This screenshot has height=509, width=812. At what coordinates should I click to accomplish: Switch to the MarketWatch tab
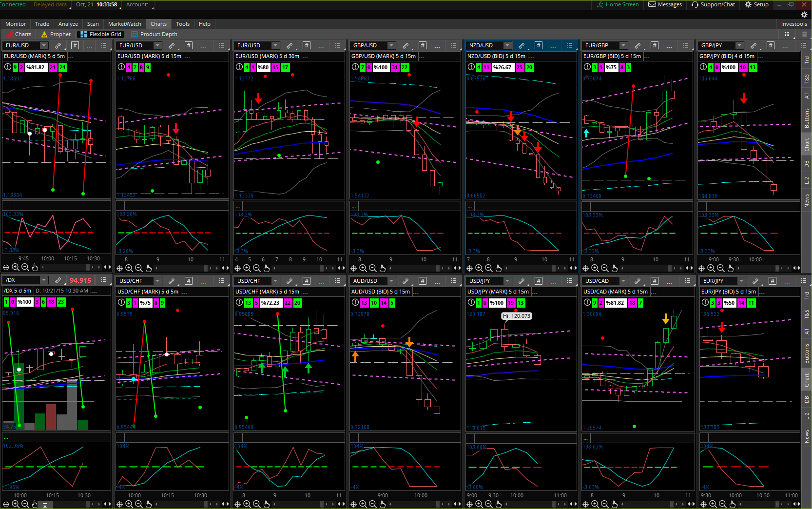click(124, 24)
